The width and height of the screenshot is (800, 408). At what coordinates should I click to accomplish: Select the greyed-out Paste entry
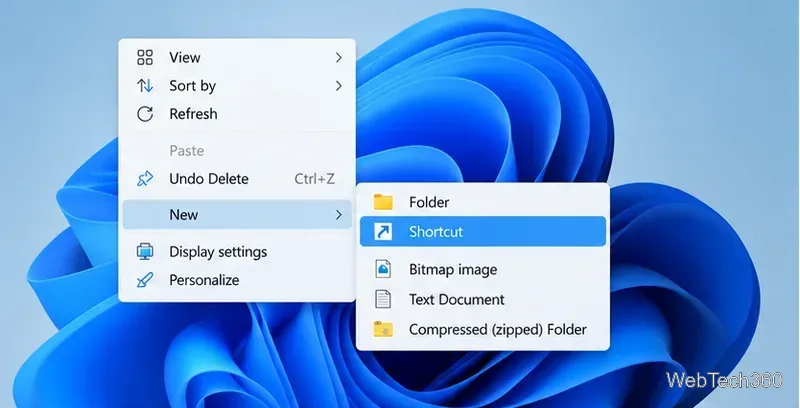coord(237,151)
